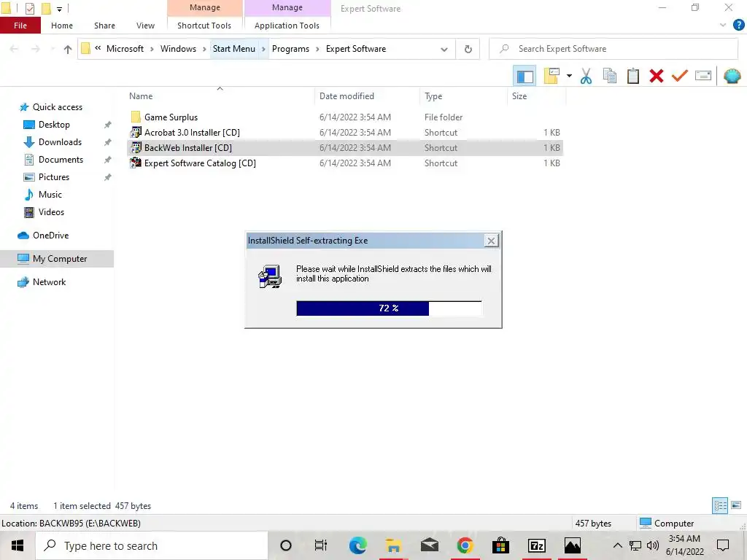Open 7-Zip from the taskbar
This screenshot has width=747, height=560.
coord(536,545)
